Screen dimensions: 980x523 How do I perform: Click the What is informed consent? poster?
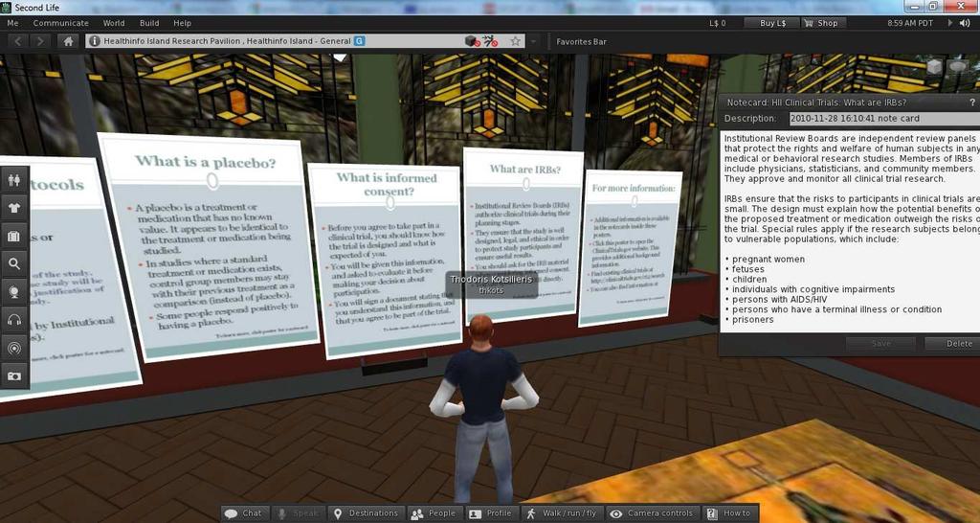[385, 260]
